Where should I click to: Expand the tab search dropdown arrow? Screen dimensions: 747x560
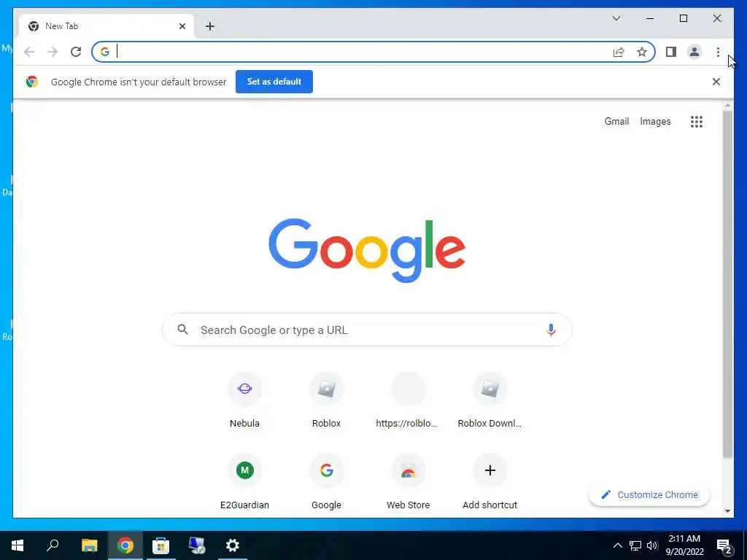(616, 18)
